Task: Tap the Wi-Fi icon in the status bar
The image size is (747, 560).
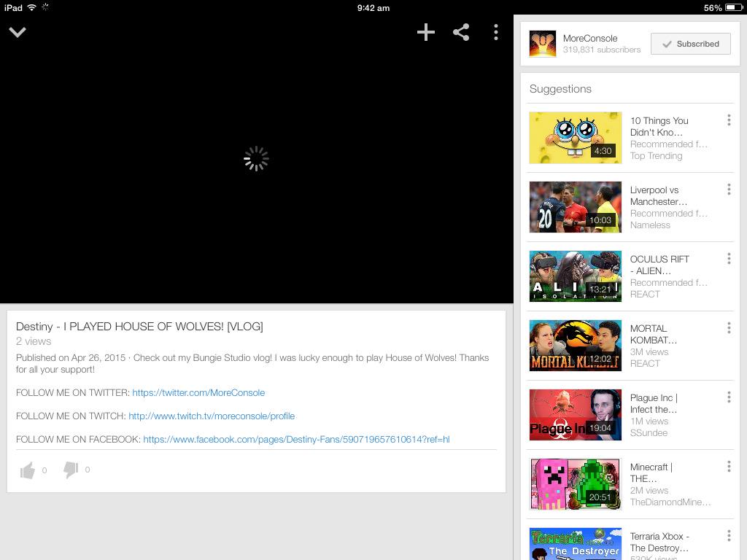Action: (31, 7)
